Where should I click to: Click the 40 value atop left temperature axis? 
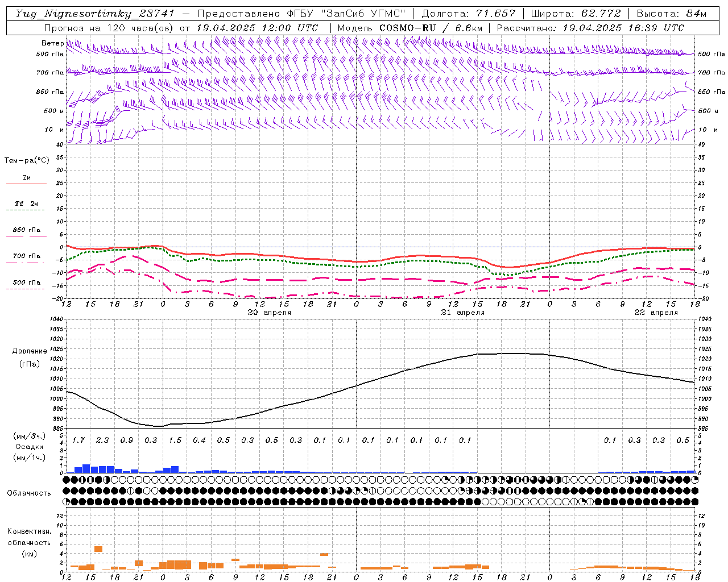[60, 144]
